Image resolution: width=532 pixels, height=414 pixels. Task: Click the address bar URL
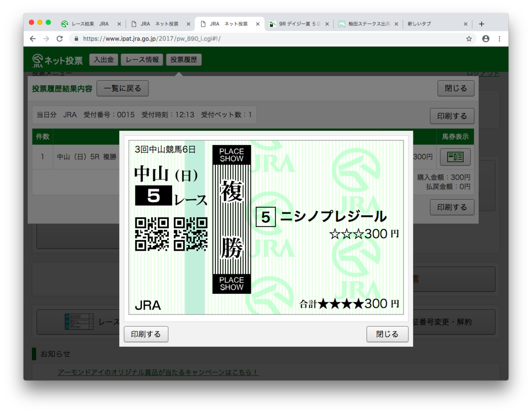tap(152, 39)
